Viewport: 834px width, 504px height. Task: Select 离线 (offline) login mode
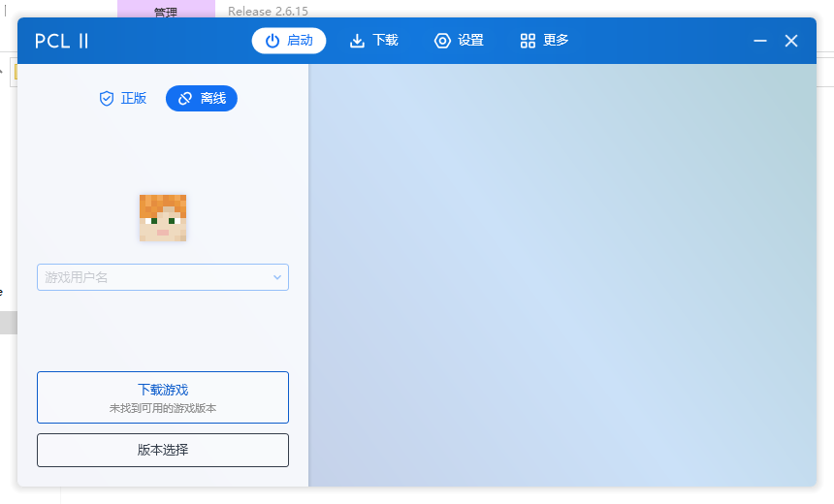[x=202, y=98]
